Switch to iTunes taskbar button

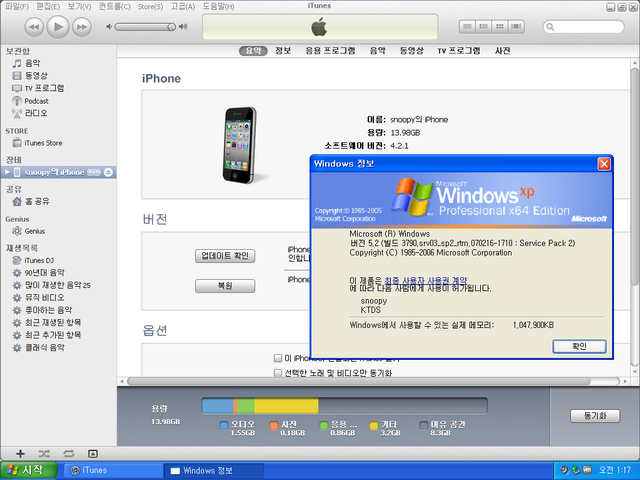pyautogui.click(x=113, y=471)
